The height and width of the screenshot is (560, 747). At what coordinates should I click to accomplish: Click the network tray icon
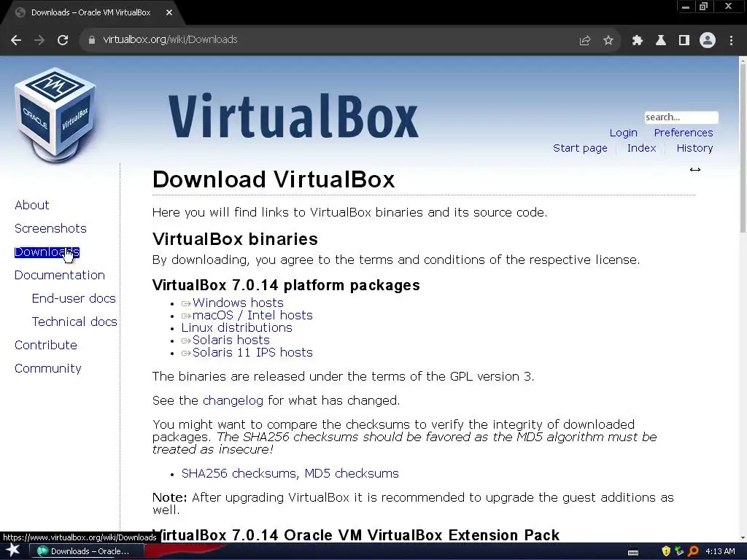coord(679,551)
